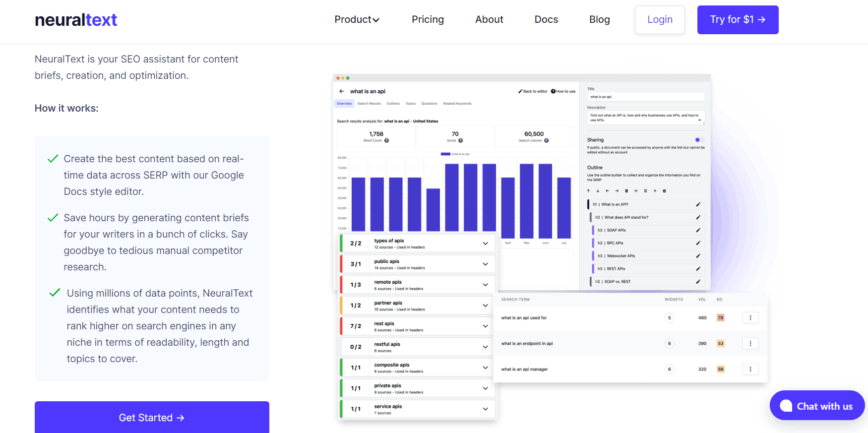Expand the 'service apis' topic row
Image resolution: width=868 pixels, height=433 pixels.
pyautogui.click(x=485, y=409)
